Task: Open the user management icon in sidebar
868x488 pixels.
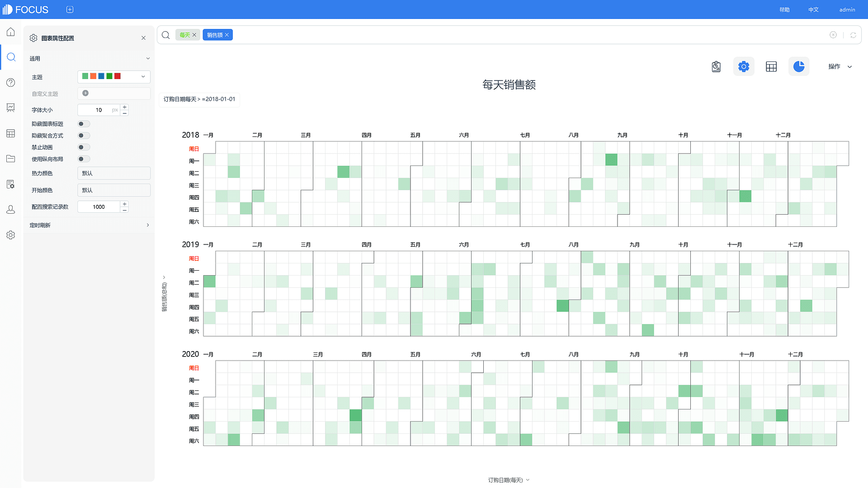Action: pyautogui.click(x=11, y=210)
